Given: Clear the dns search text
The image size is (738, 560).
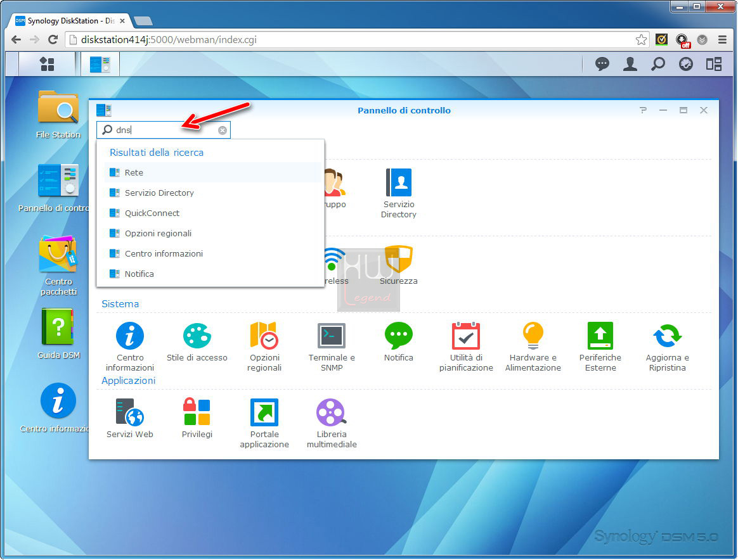Looking at the screenshot, I should [x=223, y=130].
